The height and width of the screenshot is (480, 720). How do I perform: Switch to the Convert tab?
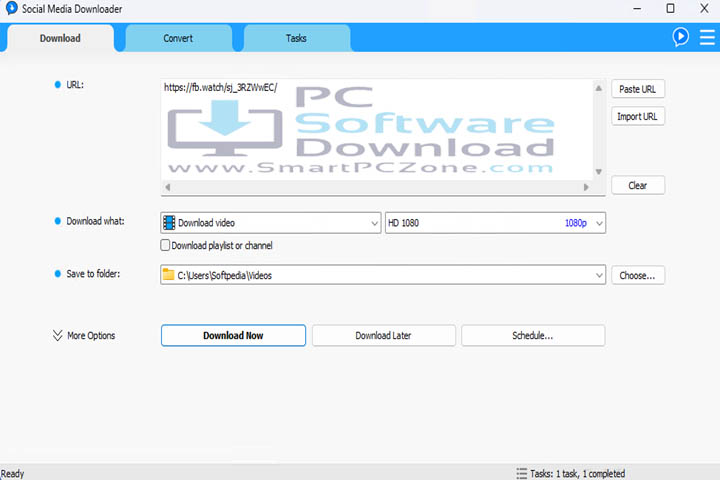(178, 38)
